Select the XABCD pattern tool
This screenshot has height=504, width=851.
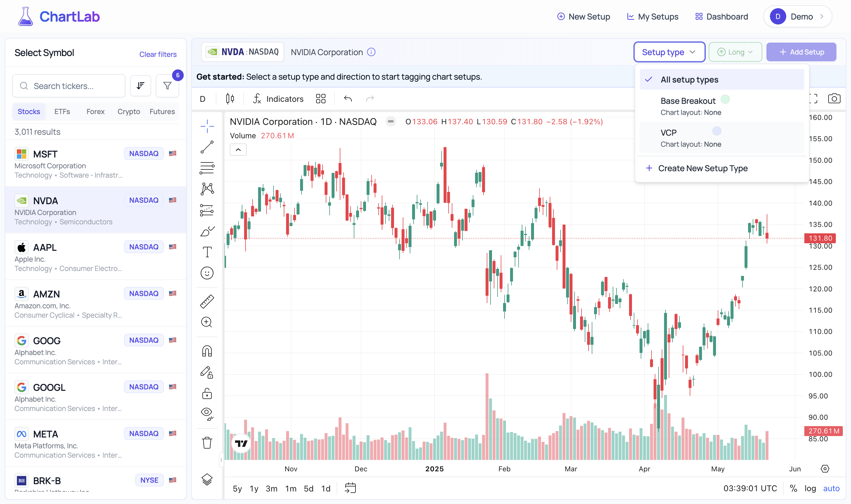click(207, 189)
